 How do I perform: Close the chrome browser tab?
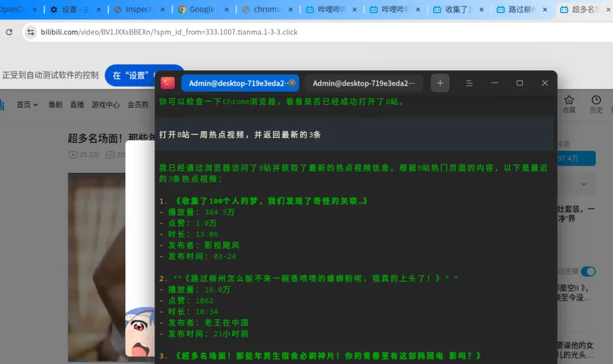(291, 10)
